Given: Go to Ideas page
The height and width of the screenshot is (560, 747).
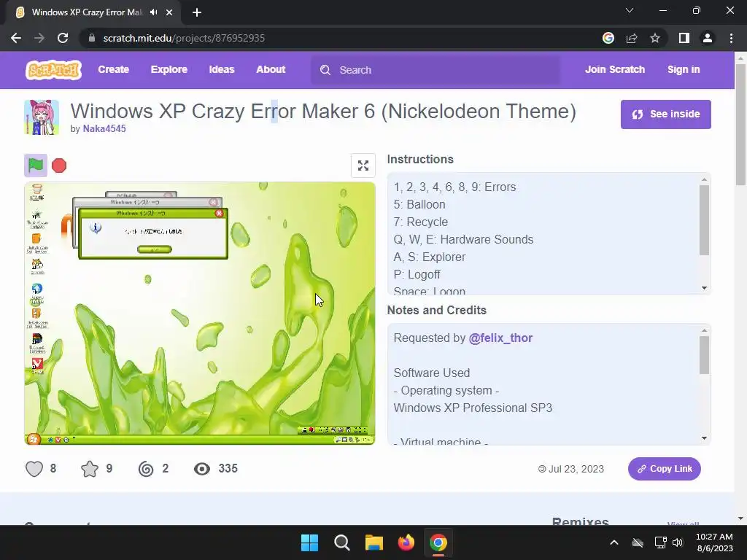Looking at the screenshot, I should [x=222, y=69].
